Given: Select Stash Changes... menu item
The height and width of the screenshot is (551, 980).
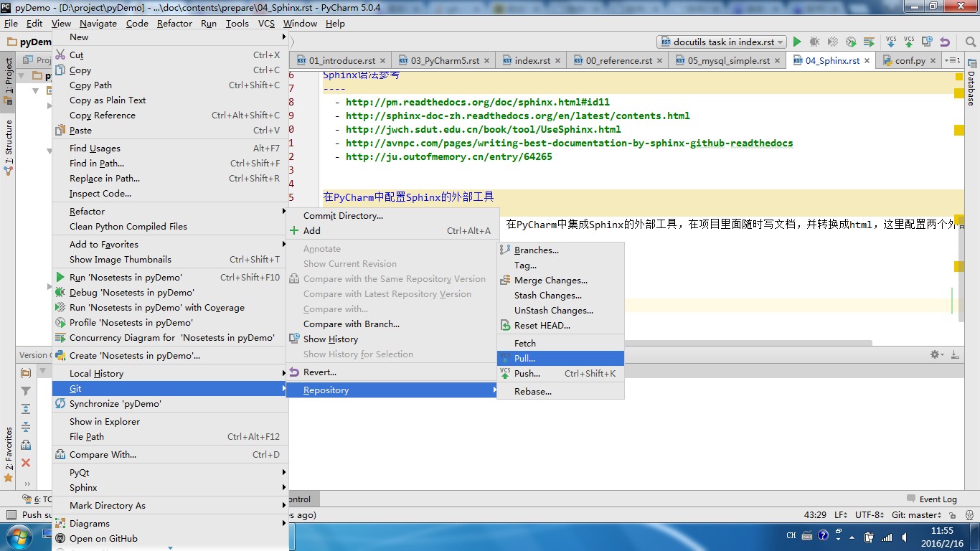Looking at the screenshot, I should [560, 296].
